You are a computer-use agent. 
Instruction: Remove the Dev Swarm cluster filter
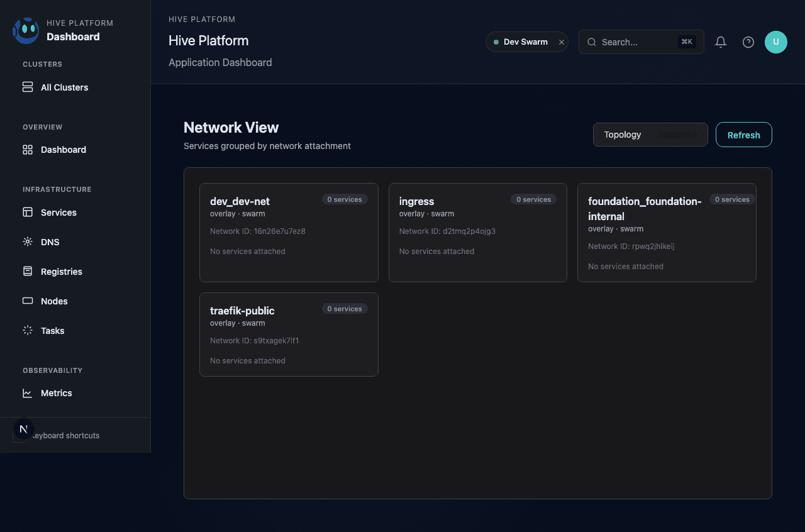(x=562, y=42)
